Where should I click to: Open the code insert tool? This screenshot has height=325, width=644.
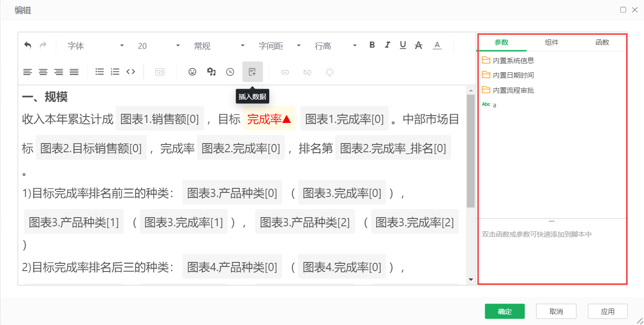pyautogui.click(x=130, y=72)
